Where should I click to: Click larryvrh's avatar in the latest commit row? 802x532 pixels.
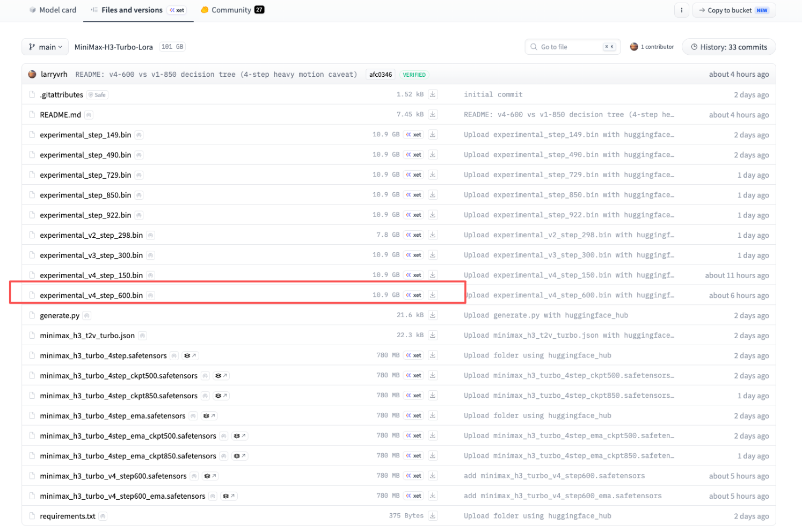point(32,74)
